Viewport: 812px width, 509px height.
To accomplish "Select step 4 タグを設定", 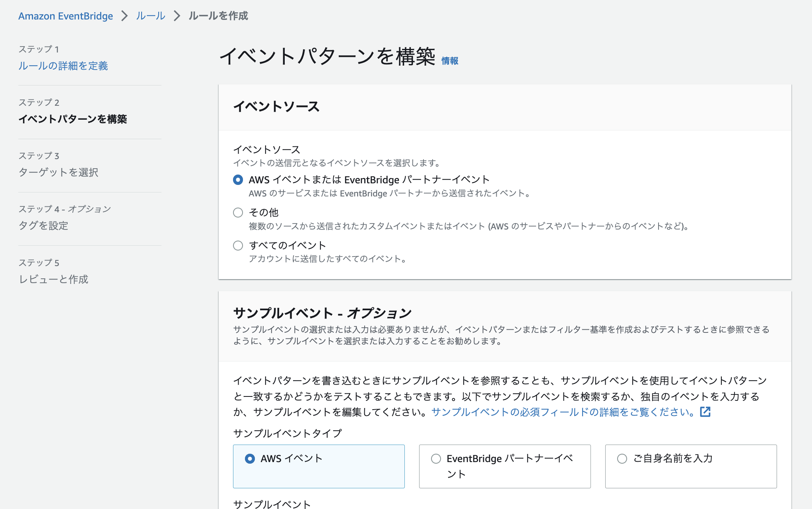I will (43, 225).
